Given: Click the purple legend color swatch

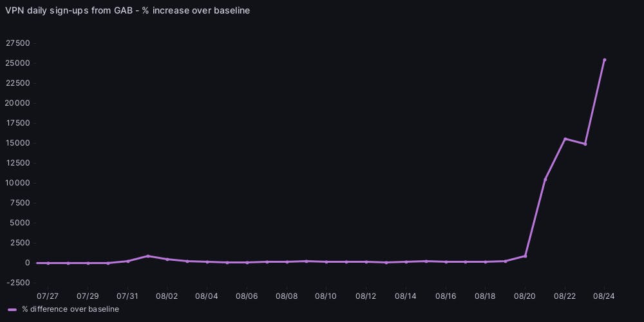Looking at the screenshot, I should [12, 310].
